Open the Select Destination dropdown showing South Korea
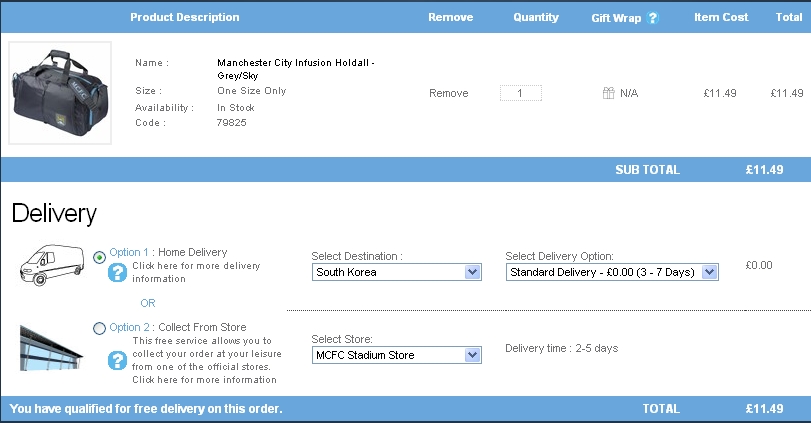 [397, 272]
